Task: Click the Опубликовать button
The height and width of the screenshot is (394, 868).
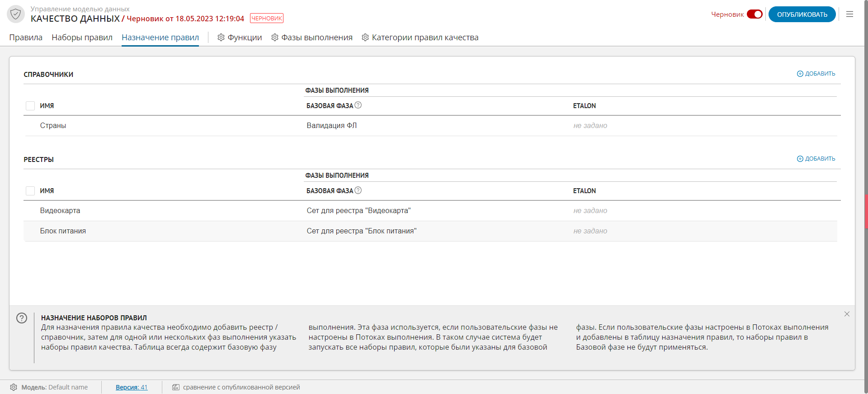Action: [x=802, y=14]
